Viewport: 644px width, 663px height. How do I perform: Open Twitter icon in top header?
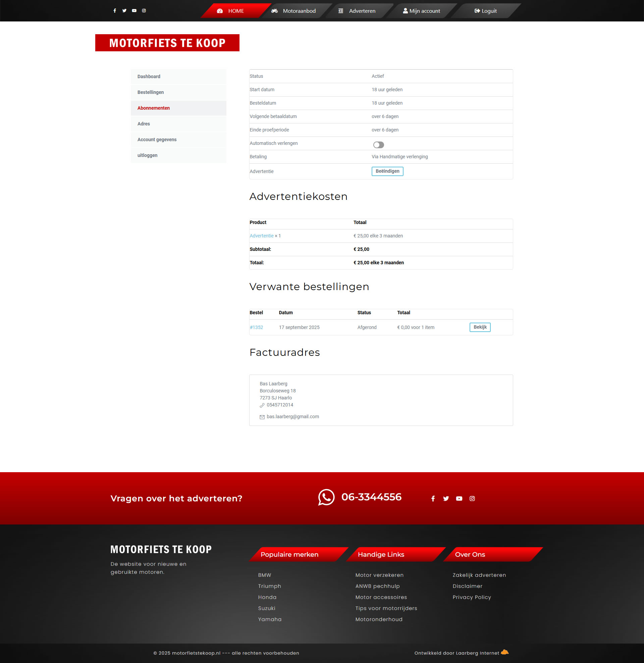pos(124,10)
